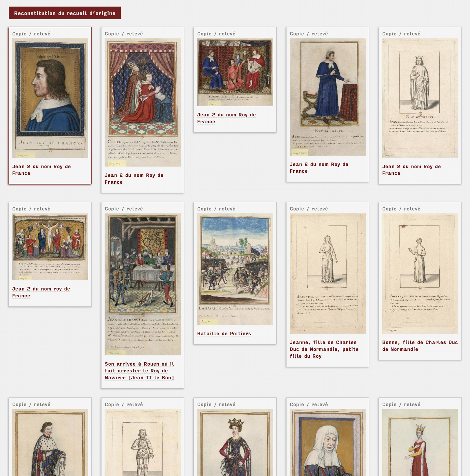Open the Bataille de Poitiers battle image
The image size is (470, 476).
coord(235,269)
